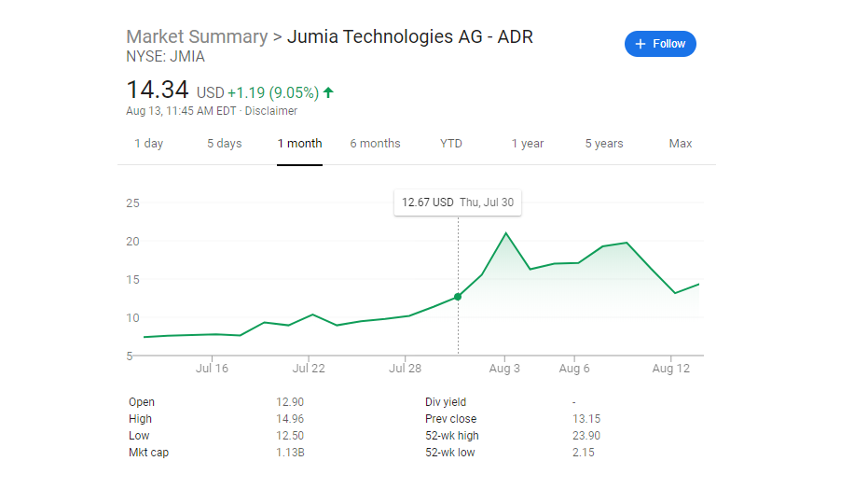Click the plus icon in Follow button
The image size is (868, 489).
(x=641, y=44)
